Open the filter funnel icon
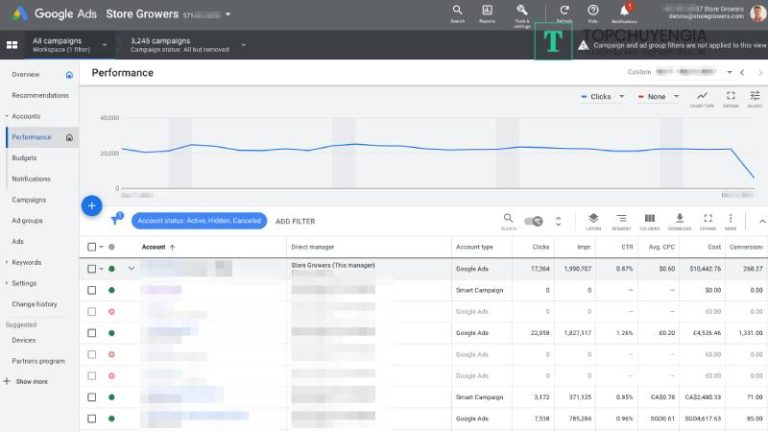 [116, 219]
